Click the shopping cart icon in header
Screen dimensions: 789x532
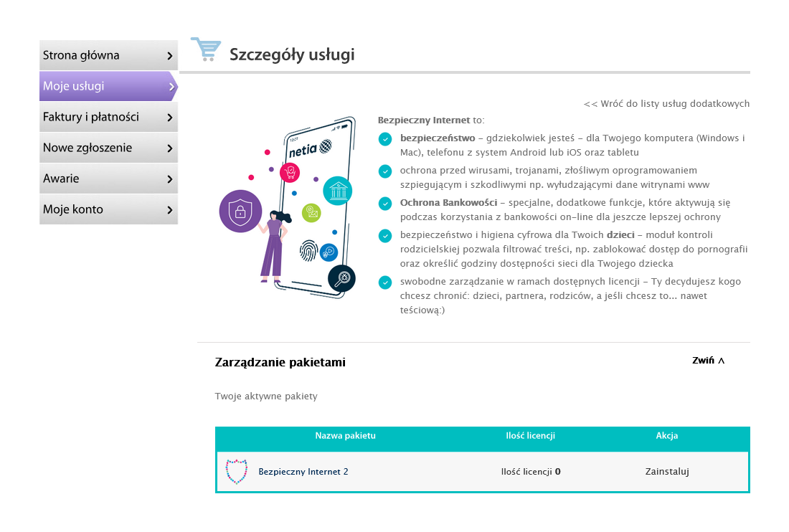coord(206,49)
